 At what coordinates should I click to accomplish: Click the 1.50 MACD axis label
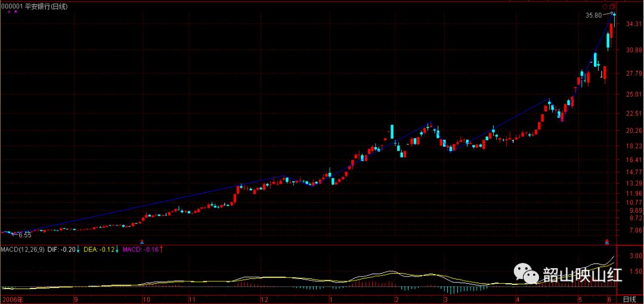(x=635, y=272)
